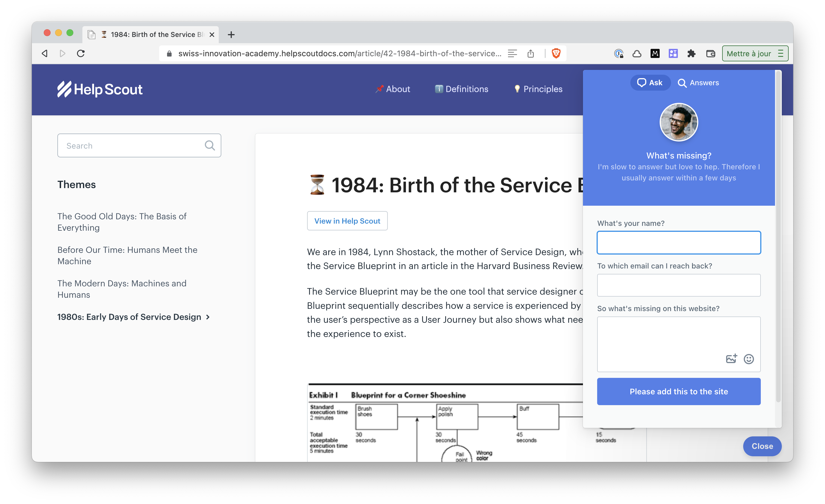Open browser extensions puzzle icon
This screenshot has width=825, height=504.
pos(691,54)
